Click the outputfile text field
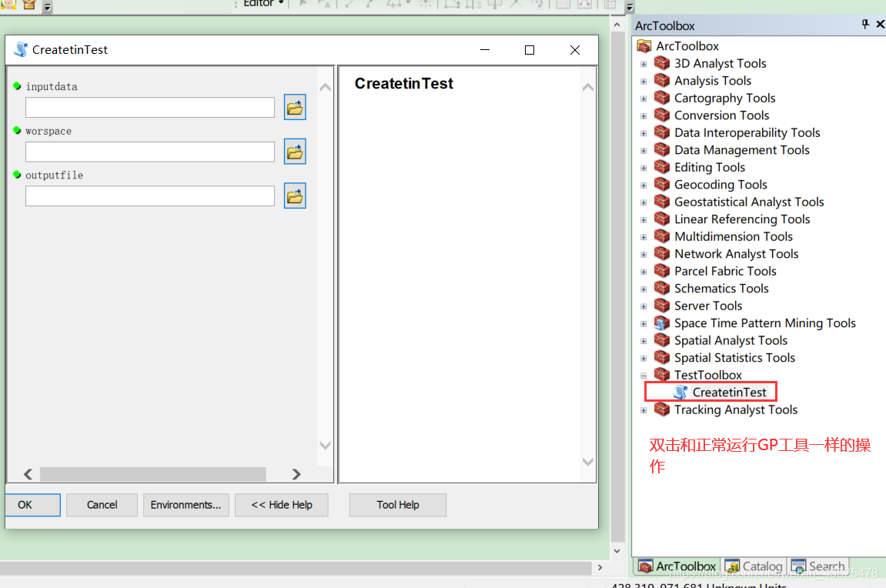Screen dimensions: 886x588 [150, 196]
